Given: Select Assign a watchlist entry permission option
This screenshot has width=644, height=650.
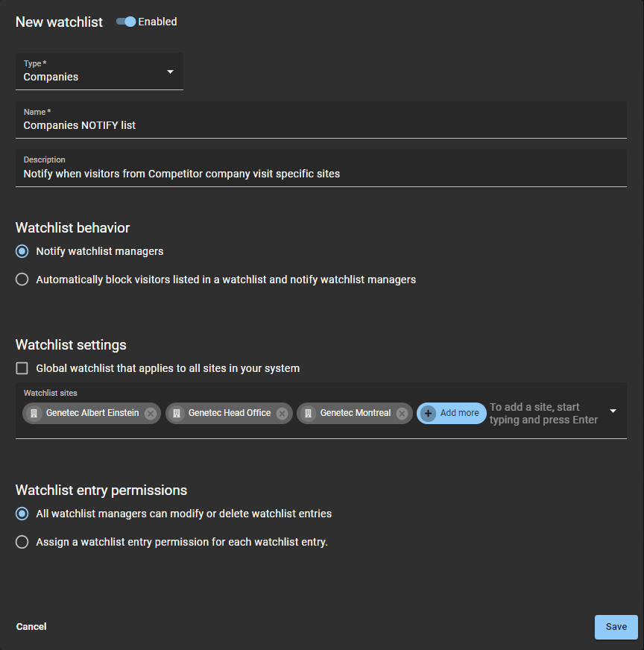Looking at the screenshot, I should (22, 542).
